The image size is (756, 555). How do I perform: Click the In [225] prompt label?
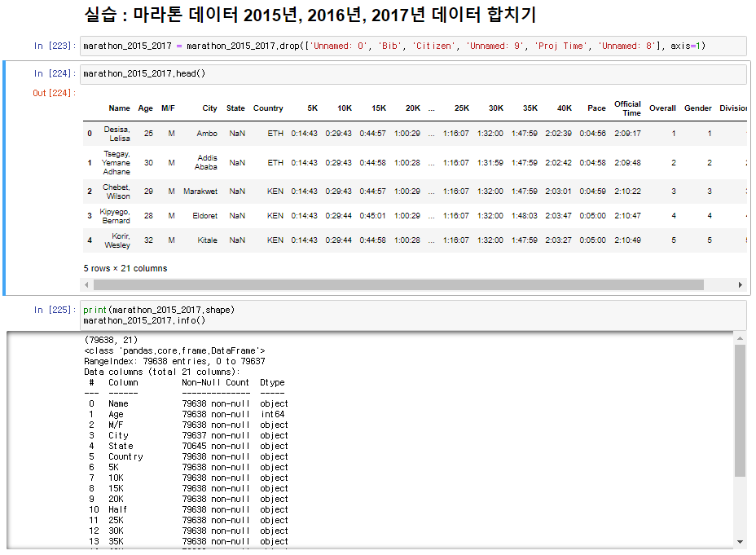tap(55, 310)
